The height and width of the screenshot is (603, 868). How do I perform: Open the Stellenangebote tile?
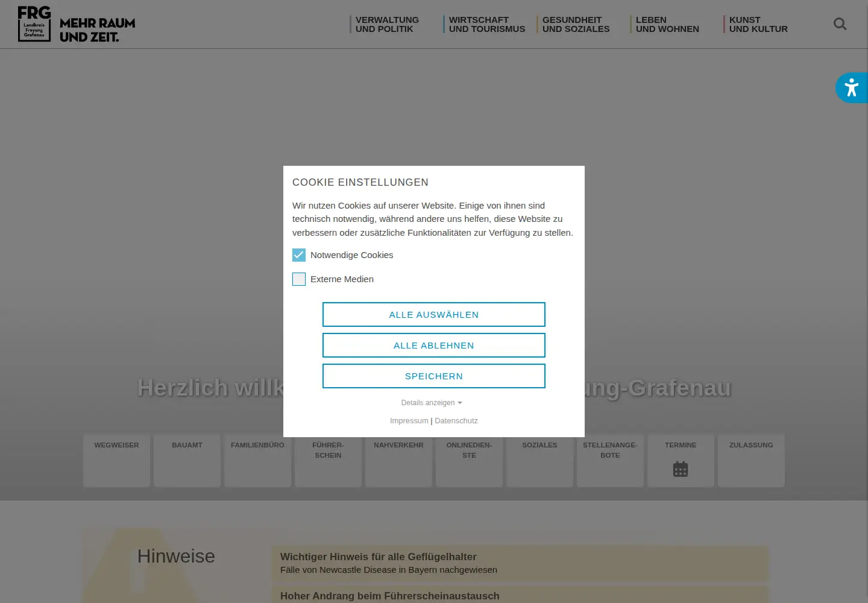click(x=610, y=460)
